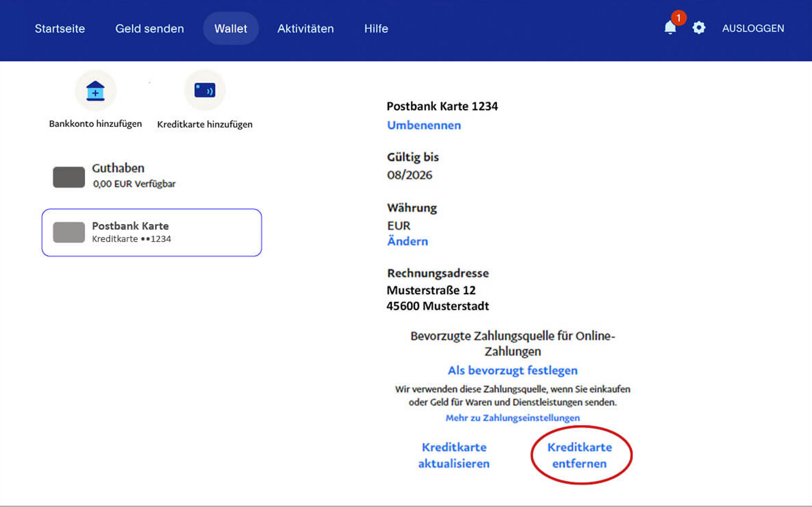The width and height of the screenshot is (812, 507).
Task: Click the notification bell icon
Action: coord(670,28)
